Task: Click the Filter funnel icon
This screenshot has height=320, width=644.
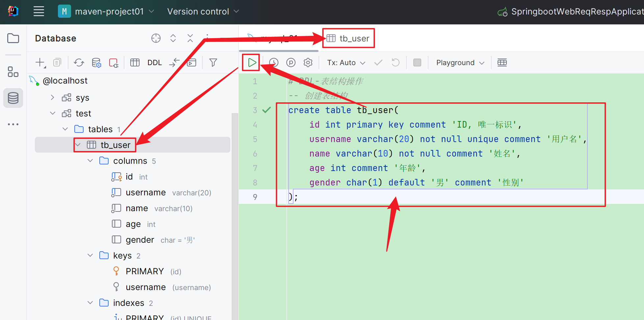Action: coord(213,62)
